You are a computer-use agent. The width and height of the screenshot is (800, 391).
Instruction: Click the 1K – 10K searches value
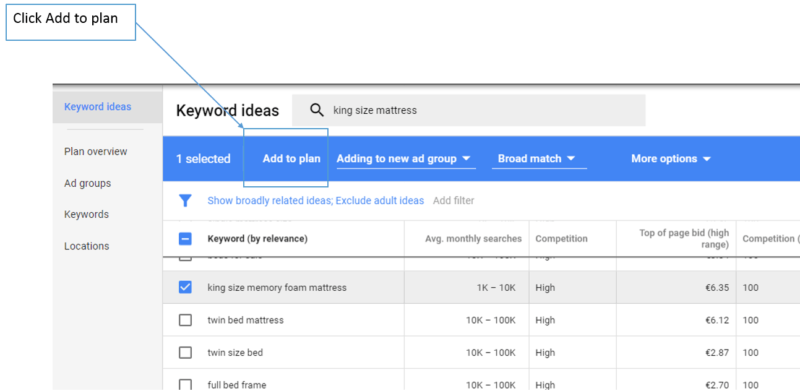[496, 288]
